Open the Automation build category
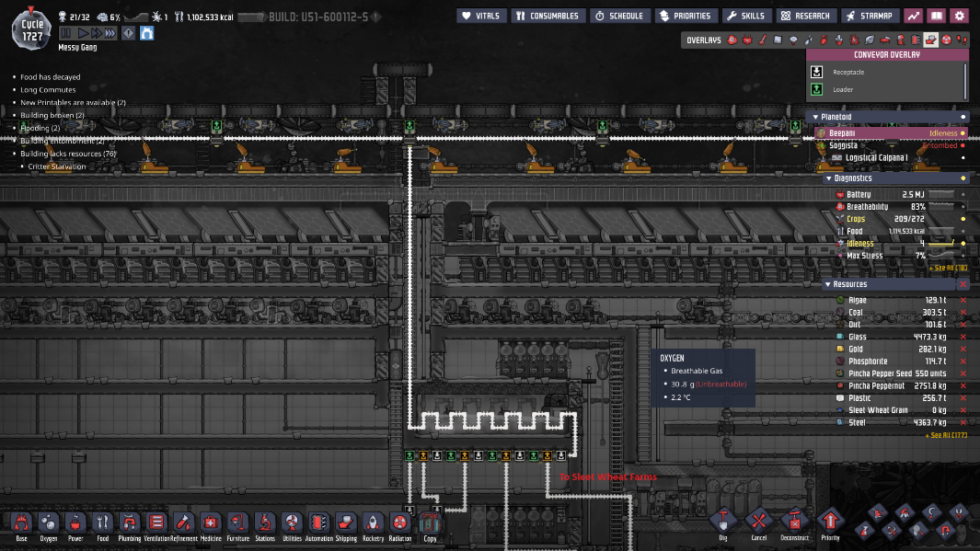 click(318, 526)
